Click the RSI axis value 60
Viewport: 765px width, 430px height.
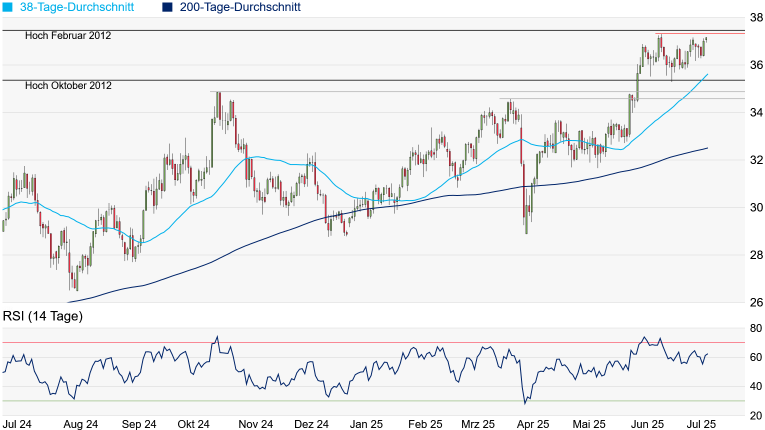click(x=756, y=357)
